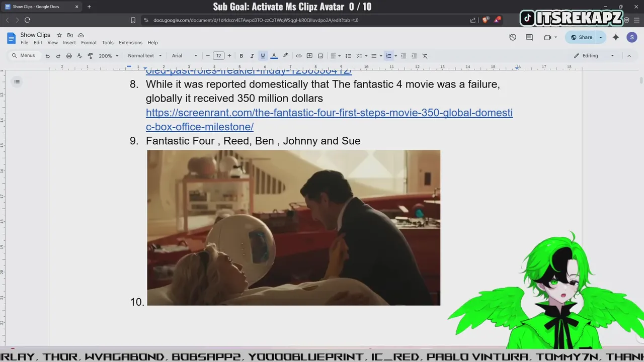Open the Arial font dropdown

[185, 56]
